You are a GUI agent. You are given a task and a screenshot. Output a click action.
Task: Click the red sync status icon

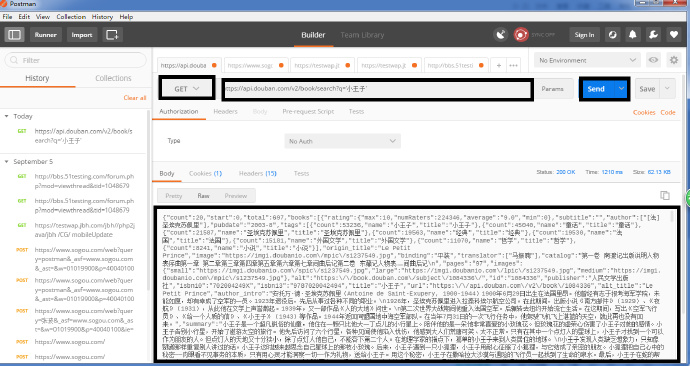click(521, 35)
